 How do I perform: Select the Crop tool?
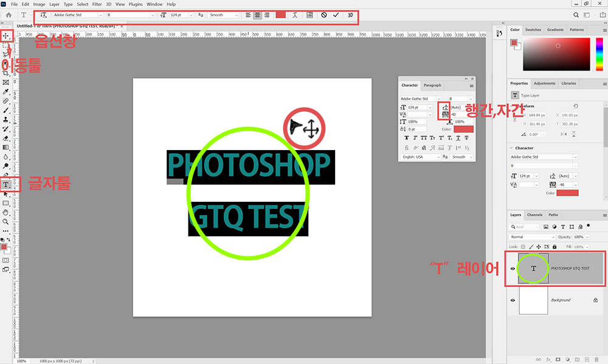point(5,73)
